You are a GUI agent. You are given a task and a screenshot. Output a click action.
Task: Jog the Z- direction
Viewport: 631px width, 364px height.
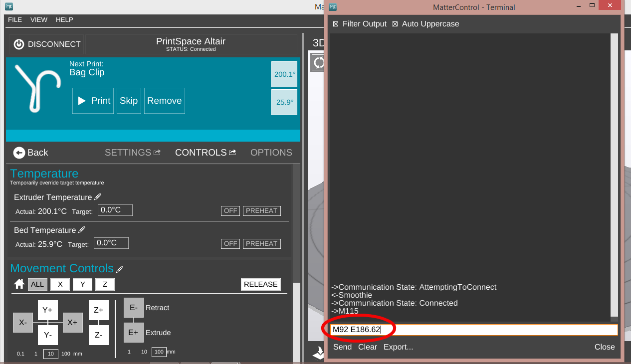(x=99, y=335)
